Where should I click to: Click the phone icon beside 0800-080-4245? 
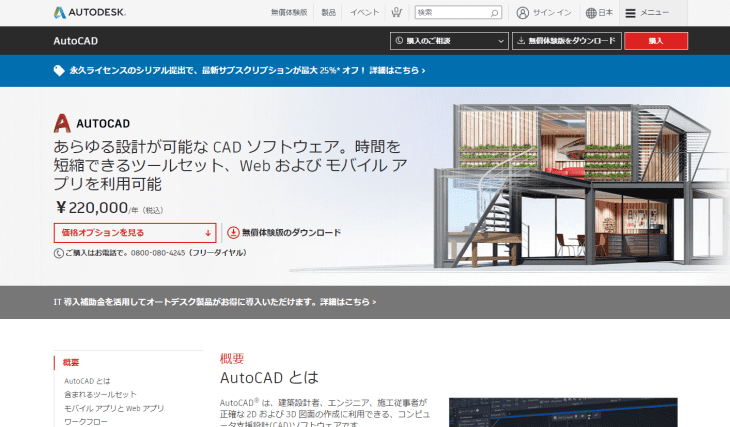pyautogui.click(x=59, y=253)
